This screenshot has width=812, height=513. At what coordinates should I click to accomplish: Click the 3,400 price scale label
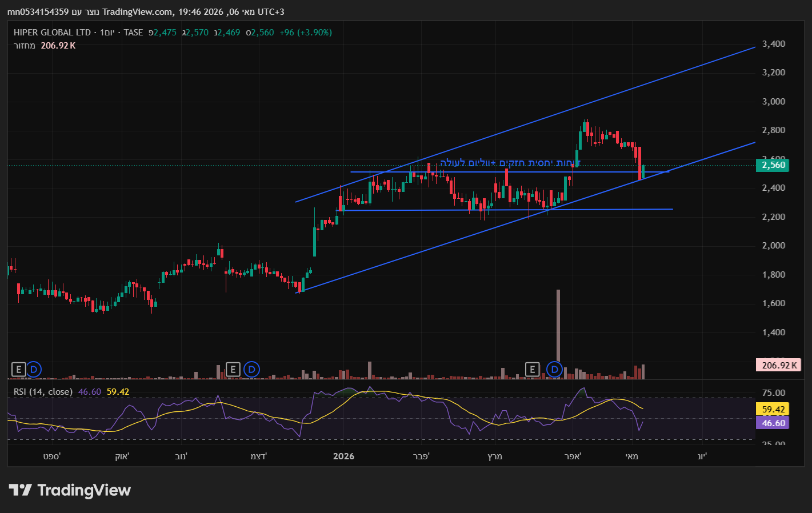click(774, 44)
